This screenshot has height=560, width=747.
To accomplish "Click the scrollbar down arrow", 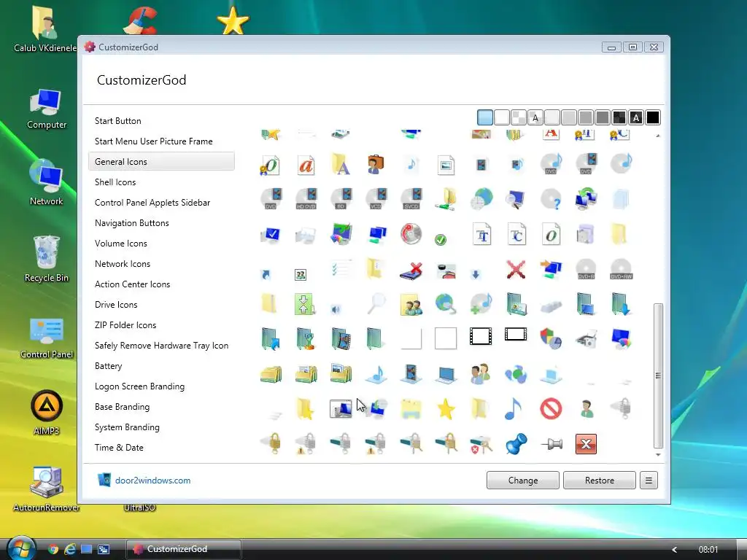I will coord(658,455).
